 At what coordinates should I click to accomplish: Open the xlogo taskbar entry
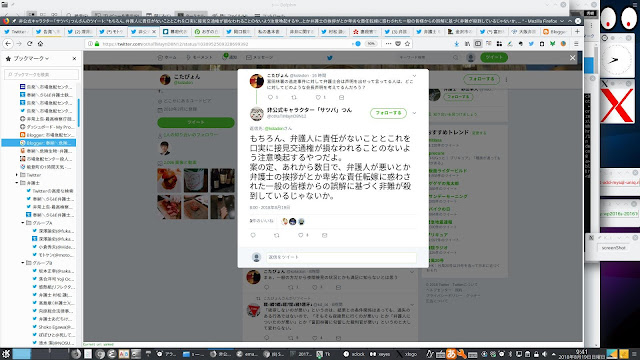pos(407,354)
